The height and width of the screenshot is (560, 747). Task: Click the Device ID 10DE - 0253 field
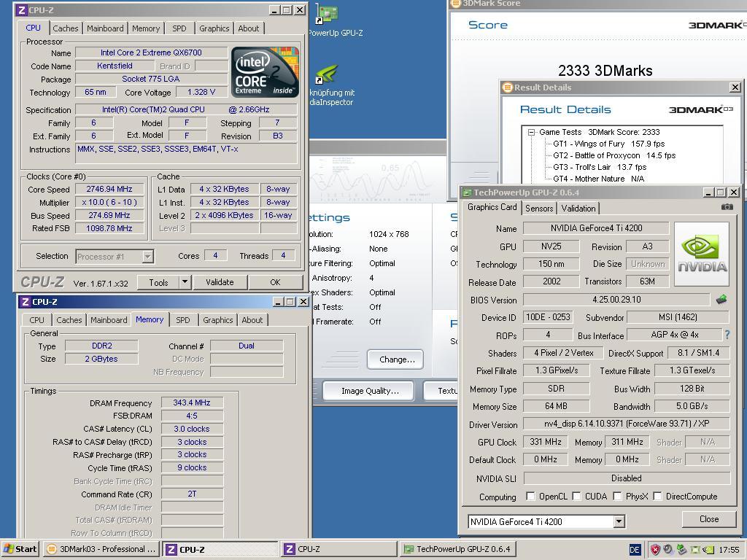tap(548, 317)
